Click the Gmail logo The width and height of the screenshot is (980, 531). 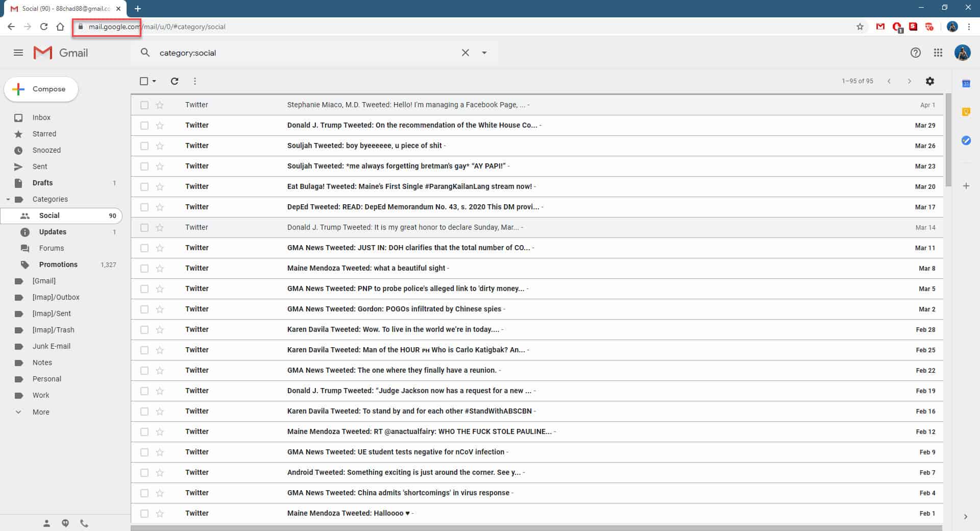click(x=61, y=53)
